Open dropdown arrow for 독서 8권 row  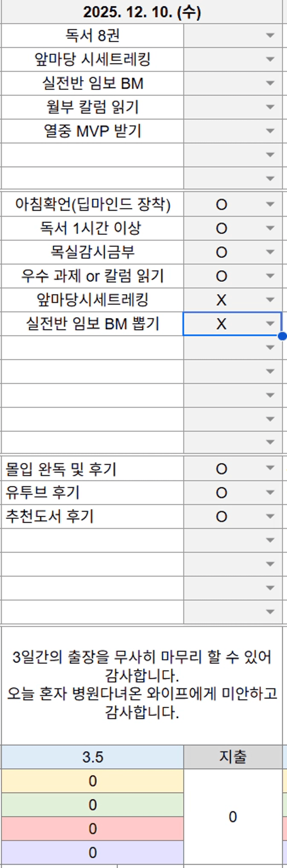point(270,35)
